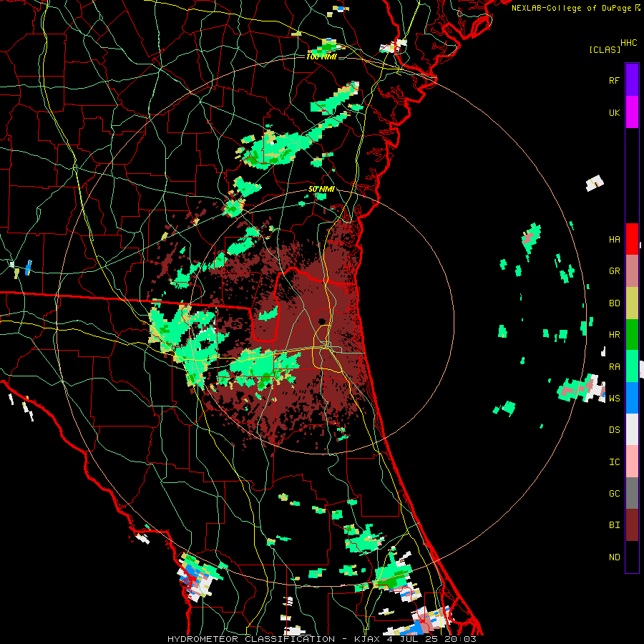Image resolution: width=644 pixels, height=644 pixels.
Task: Click the HR legend label
Action: (614, 335)
